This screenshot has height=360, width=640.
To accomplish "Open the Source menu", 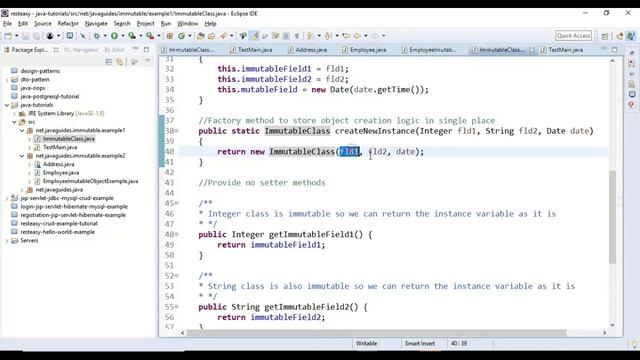I will pos(43,24).
